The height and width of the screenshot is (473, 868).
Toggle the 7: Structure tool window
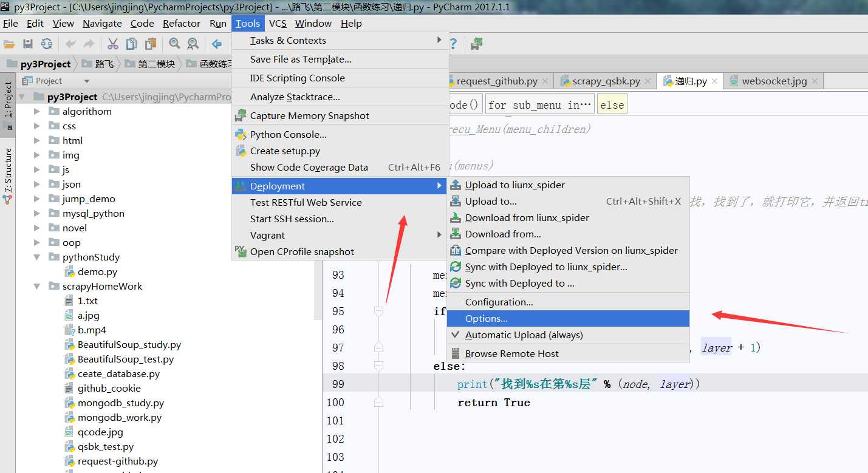click(x=8, y=175)
